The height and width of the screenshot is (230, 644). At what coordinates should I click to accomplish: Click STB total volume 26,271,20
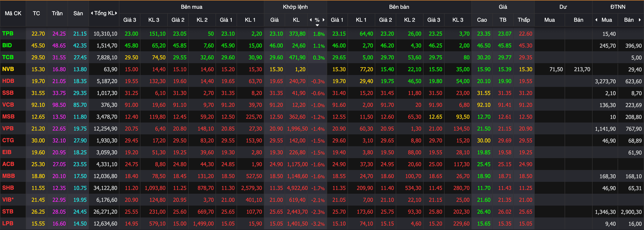pos(105,212)
